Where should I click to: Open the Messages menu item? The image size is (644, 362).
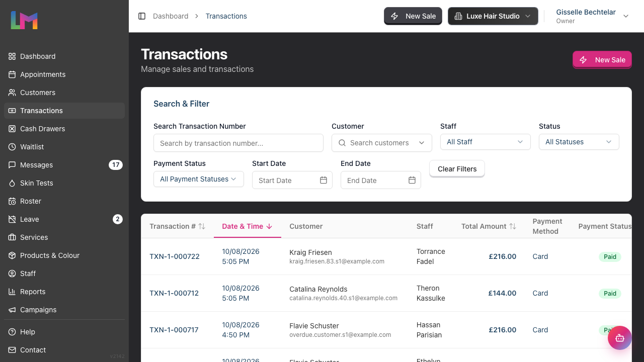tap(64, 165)
